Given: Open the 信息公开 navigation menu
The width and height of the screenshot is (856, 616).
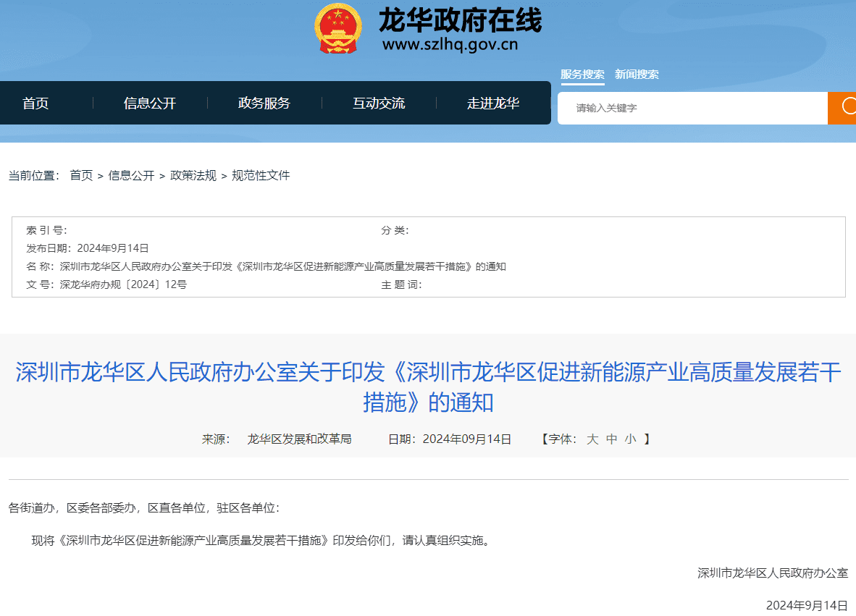Looking at the screenshot, I should pyautogui.click(x=150, y=104).
